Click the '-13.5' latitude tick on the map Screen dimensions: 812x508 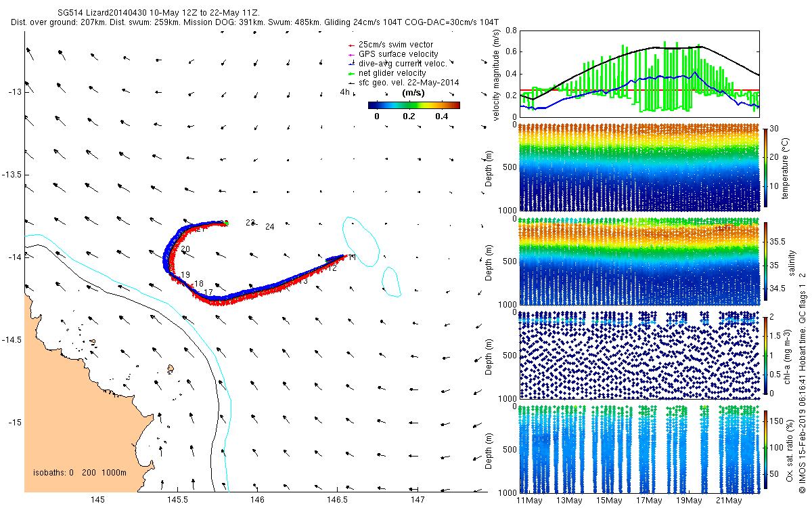click(12, 175)
